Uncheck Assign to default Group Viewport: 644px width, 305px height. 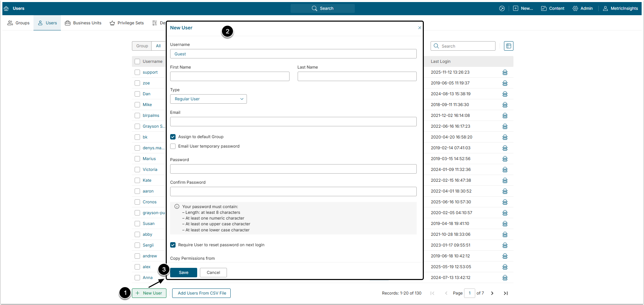click(173, 137)
